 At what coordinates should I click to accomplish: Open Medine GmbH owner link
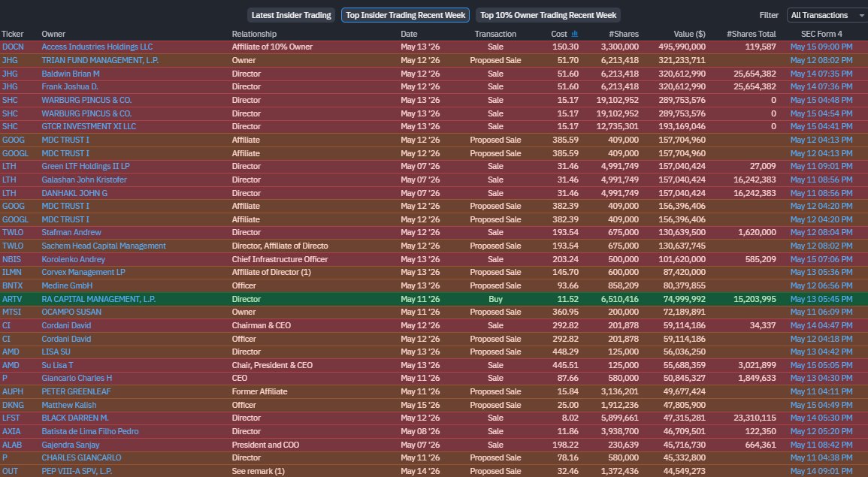tap(67, 285)
